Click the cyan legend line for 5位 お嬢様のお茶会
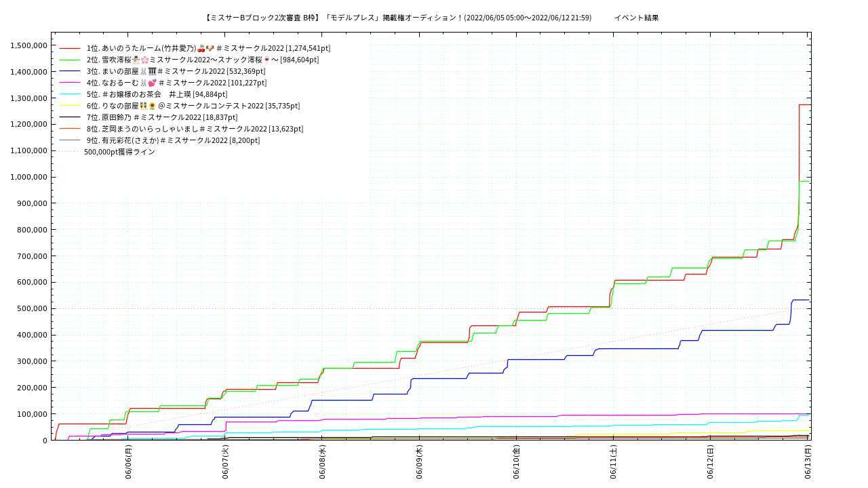This screenshot has width=868, height=488. (x=70, y=94)
